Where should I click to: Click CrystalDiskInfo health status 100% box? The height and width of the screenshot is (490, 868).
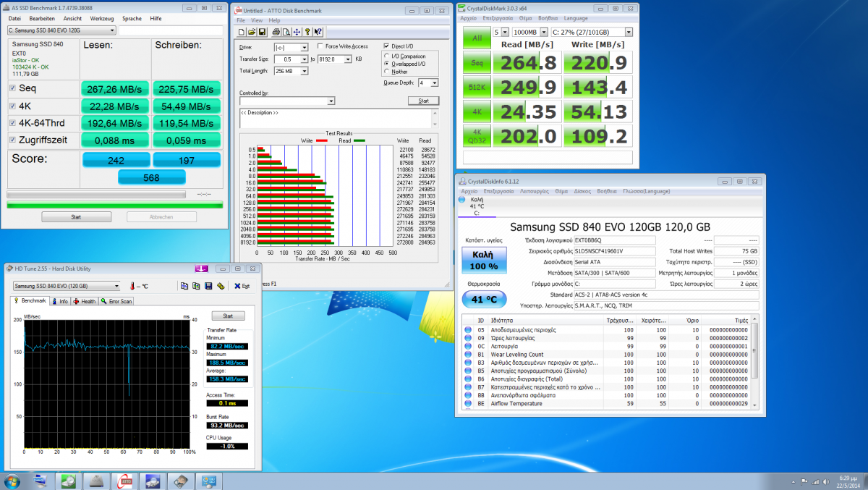click(x=484, y=261)
